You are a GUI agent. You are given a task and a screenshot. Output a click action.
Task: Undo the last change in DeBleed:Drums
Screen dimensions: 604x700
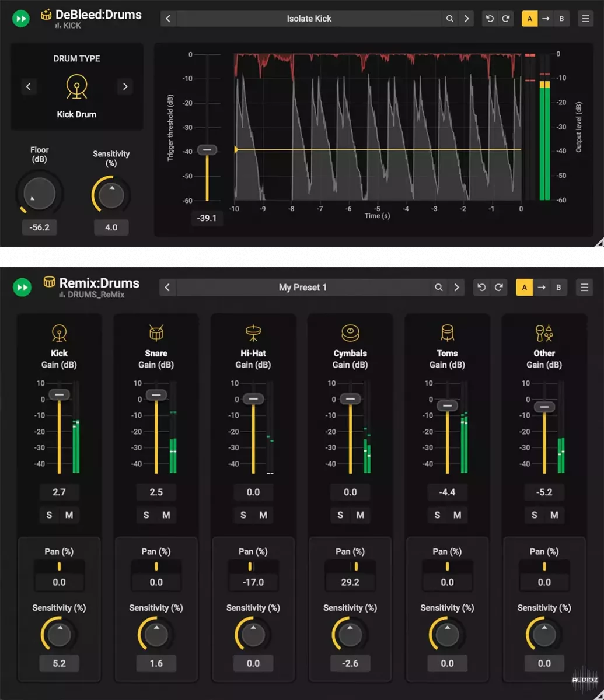pyautogui.click(x=490, y=19)
